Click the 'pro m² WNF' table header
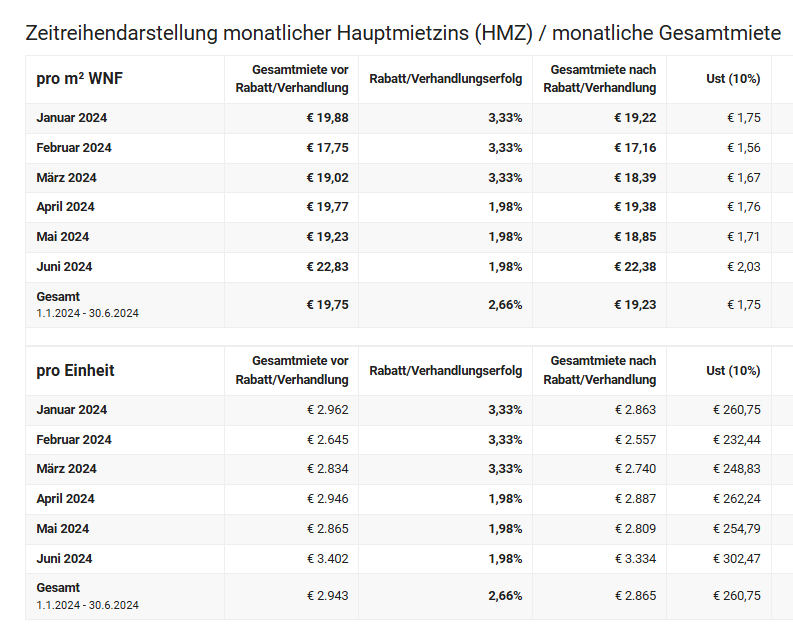 (x=80, y=79)
